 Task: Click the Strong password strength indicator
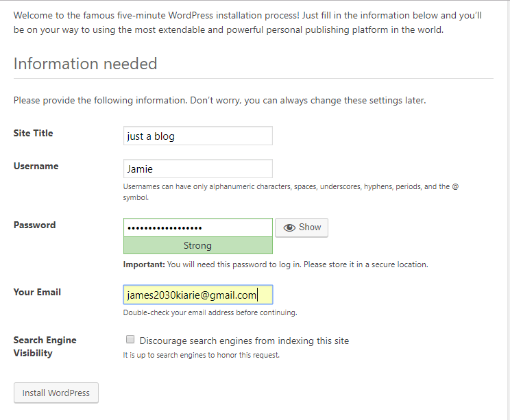[x=197, y=245]
